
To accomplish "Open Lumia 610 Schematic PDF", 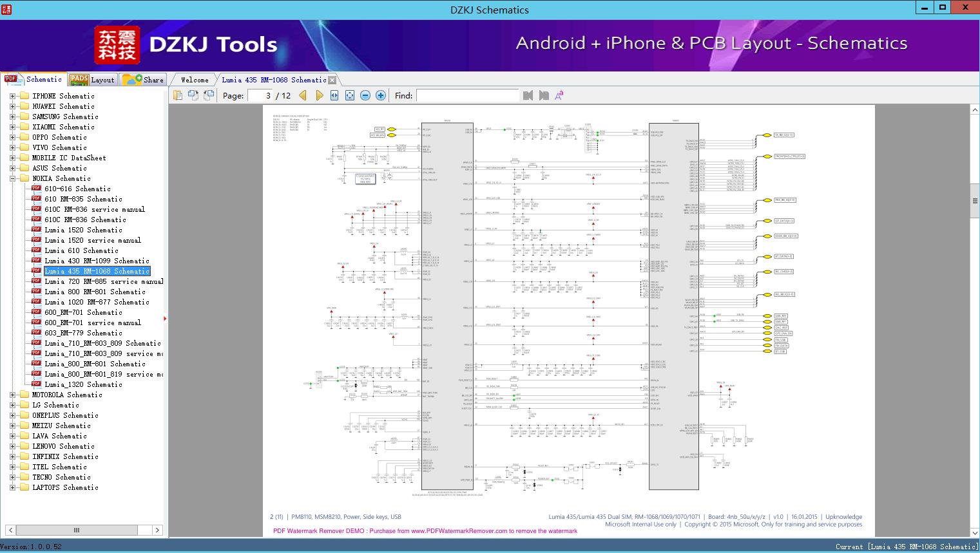I will point(81,250).
